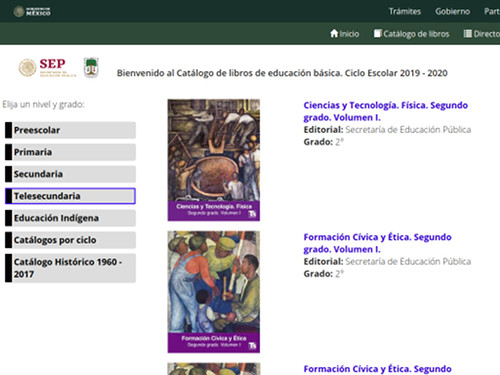Select the Secundaria level
The height and width of the screenshot is (375, 500).
coord(70,174)
